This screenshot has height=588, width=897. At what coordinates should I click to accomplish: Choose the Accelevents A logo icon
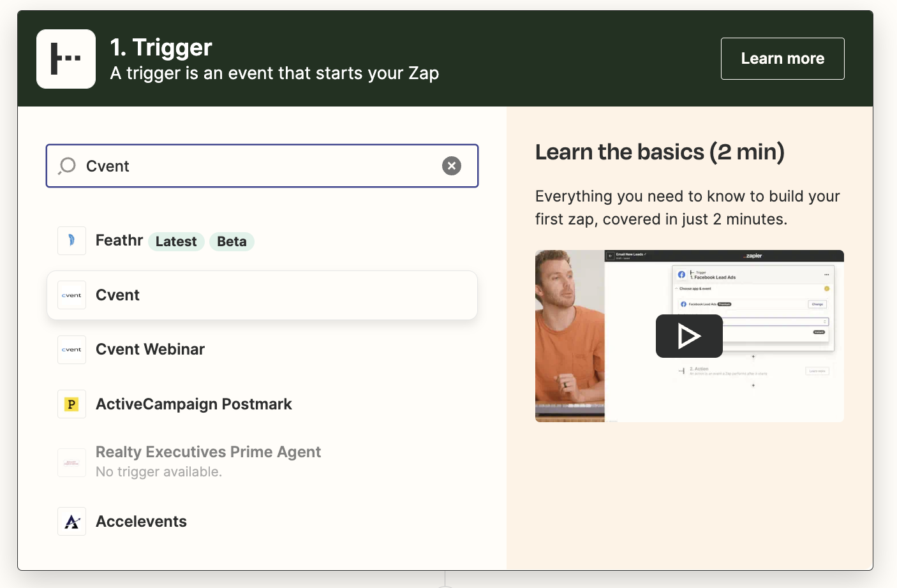point(71,522)
